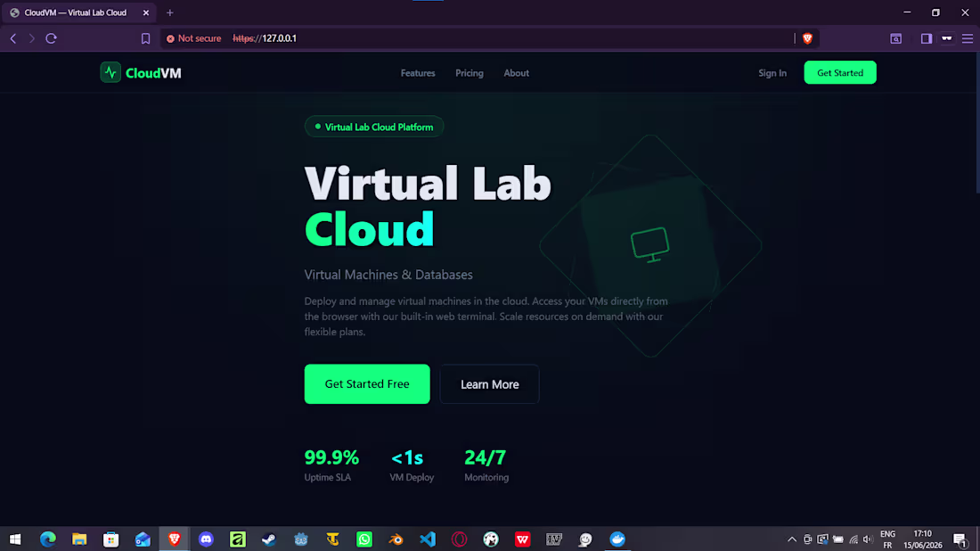980x551 pixels.
Task: Toggle the browser sidebar panel icon
Action: pyautogui.click(x=927, y=38)
